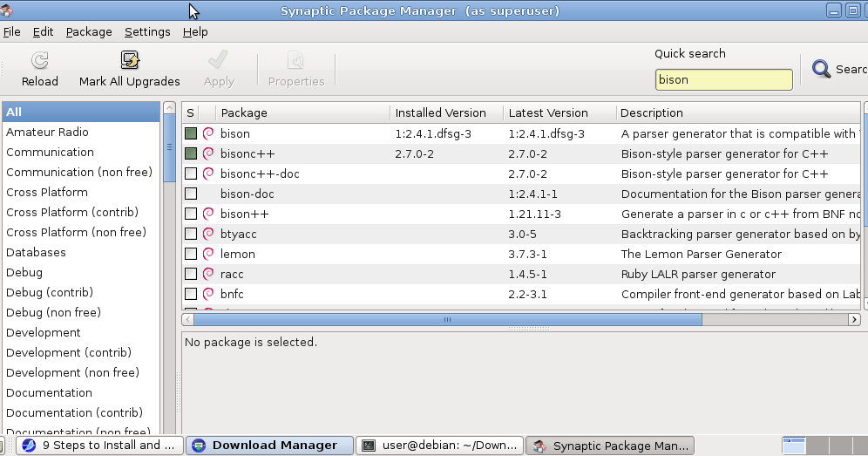Screen dimensions: 868x456
Task: Switch to user@debian terminal taskbar window
Action: point(439,446)
